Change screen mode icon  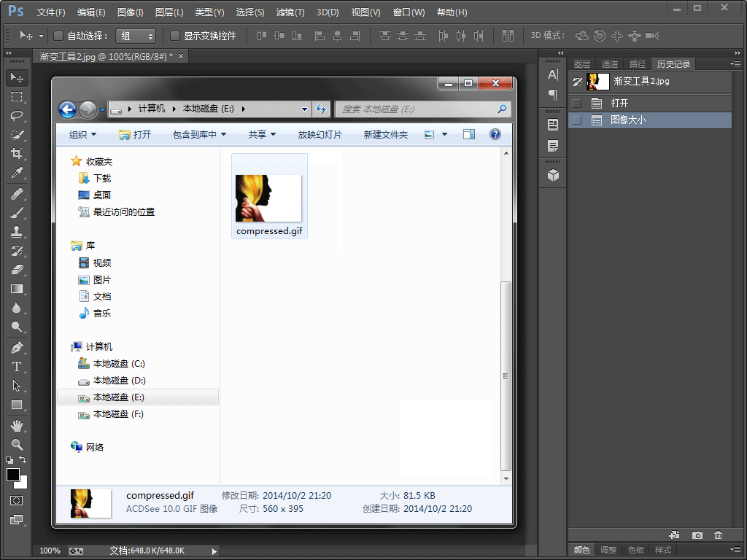(x=16, y=519)
